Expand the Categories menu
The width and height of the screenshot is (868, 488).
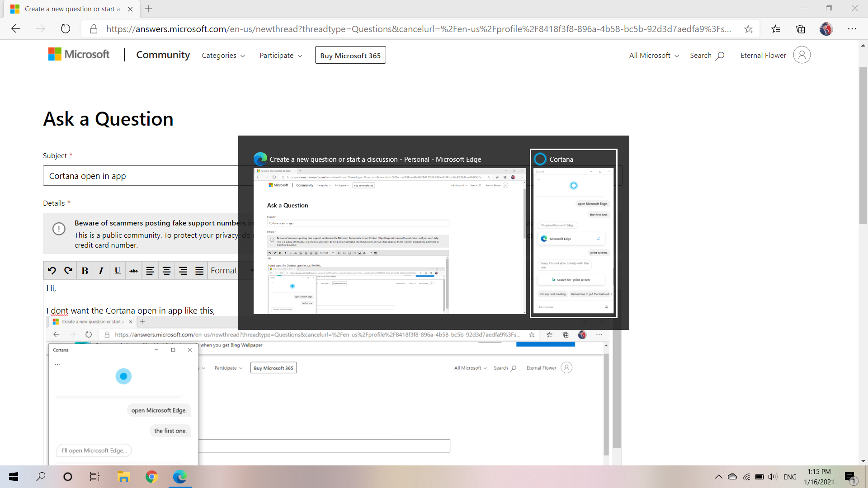point(223,56)
